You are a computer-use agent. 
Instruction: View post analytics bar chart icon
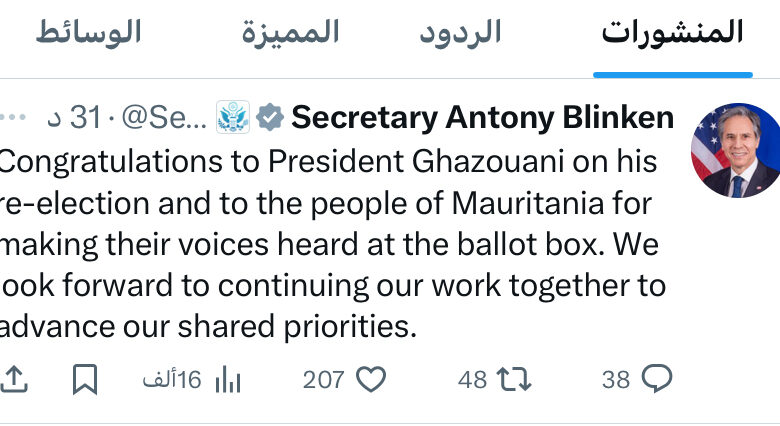[228, 379]
